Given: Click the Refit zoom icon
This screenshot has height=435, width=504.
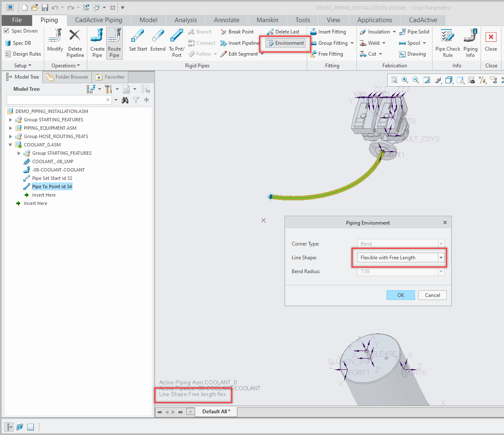Looking at the screenshot, I should click(x=394, y=80).
